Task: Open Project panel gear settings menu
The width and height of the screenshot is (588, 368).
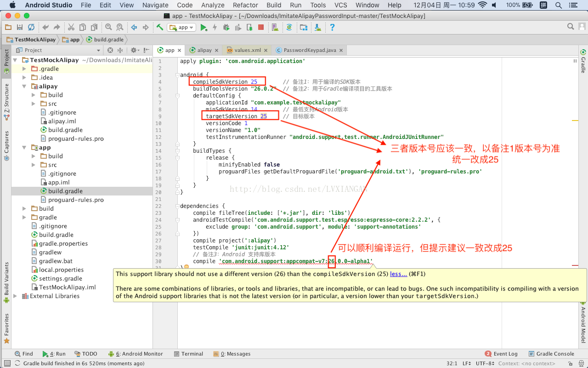Action: [135, 50]
